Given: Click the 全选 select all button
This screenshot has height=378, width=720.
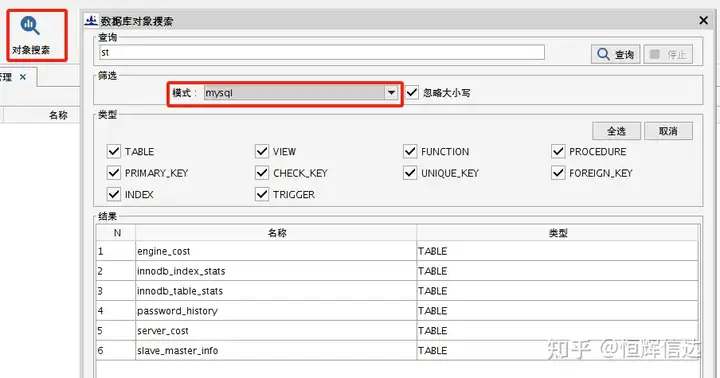Looking at the screenshot, I should 616,131.
